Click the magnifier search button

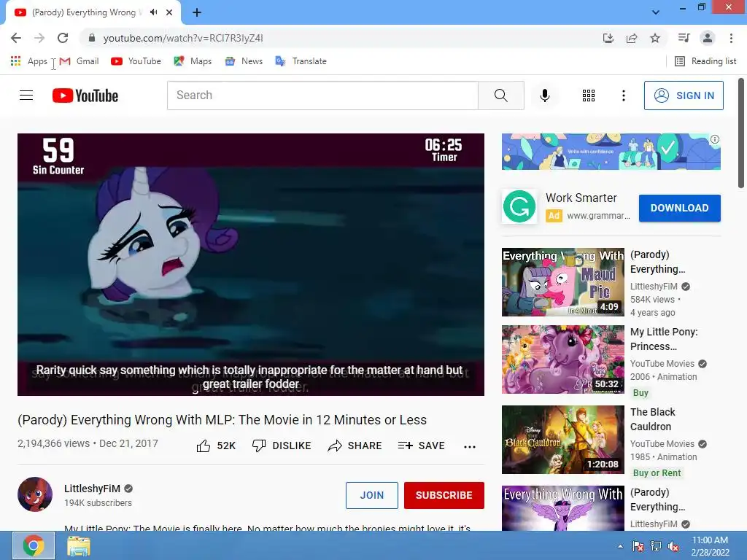[500, 96]
